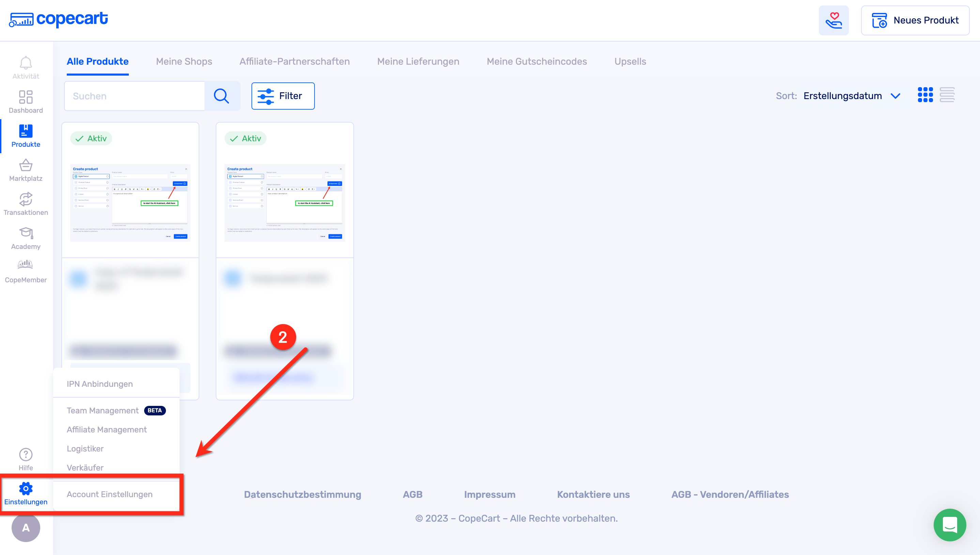
Task: Click the Hilfe question mark icon
Action: pyautogui.click(x=26, y=454)
